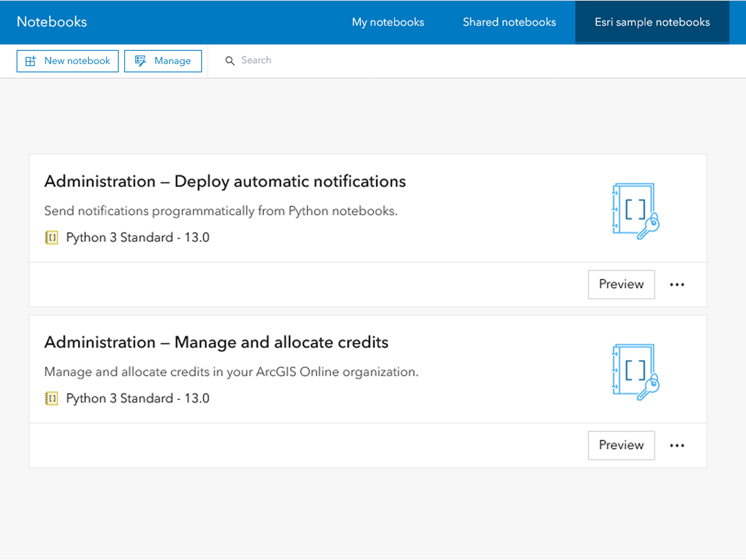Screen dimensions: 746x560
Task: Click 'Send notifications programmatically from Python notebooks.' text
Action: click(x=221, y=211)
